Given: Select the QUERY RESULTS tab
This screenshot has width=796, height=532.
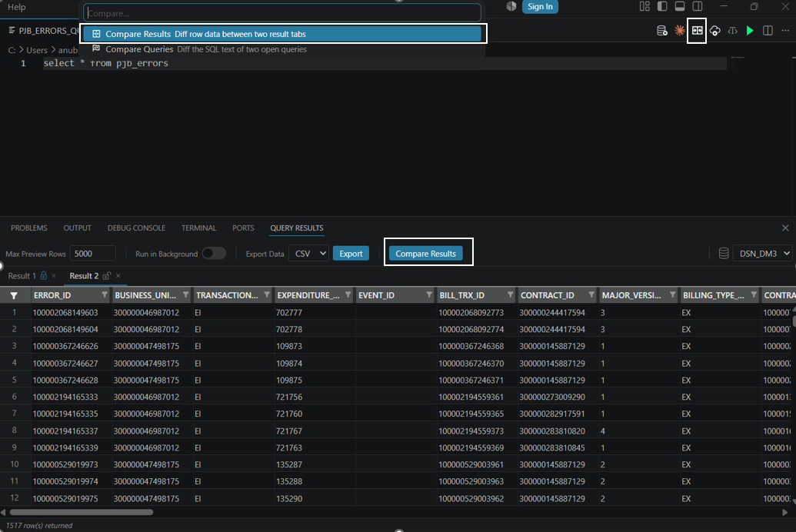Looking at the screenshot, I should coord(296,228).
